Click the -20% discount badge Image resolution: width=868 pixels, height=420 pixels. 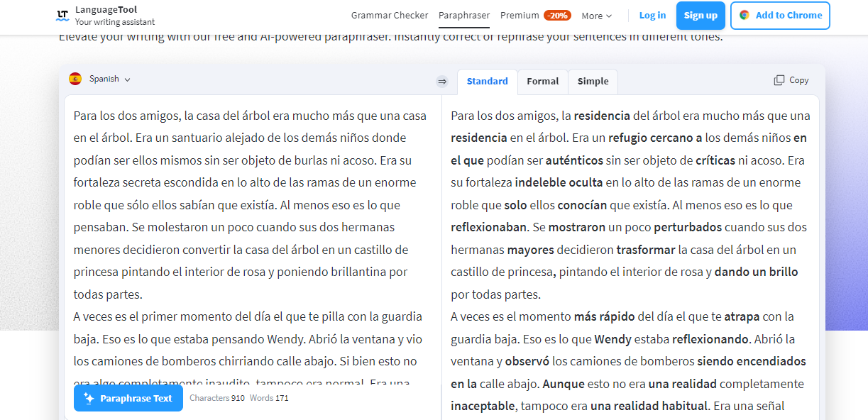click(557, 15)
